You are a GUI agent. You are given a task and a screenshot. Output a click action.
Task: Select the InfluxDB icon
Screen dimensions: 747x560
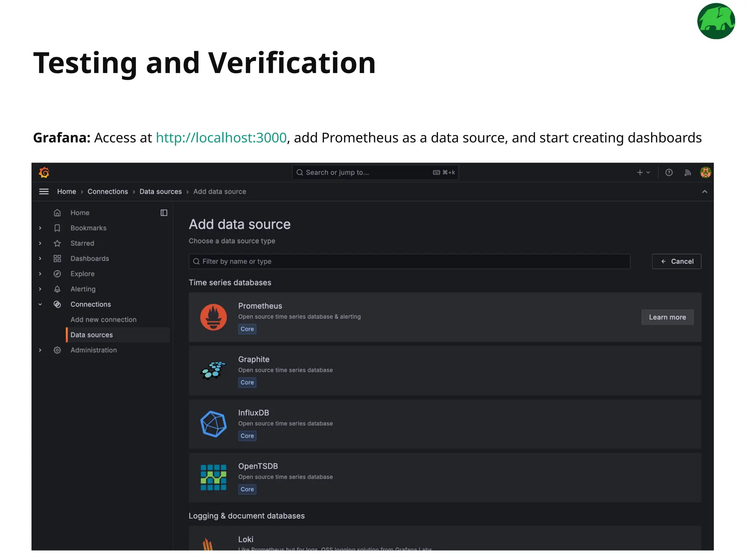(213, 424)
